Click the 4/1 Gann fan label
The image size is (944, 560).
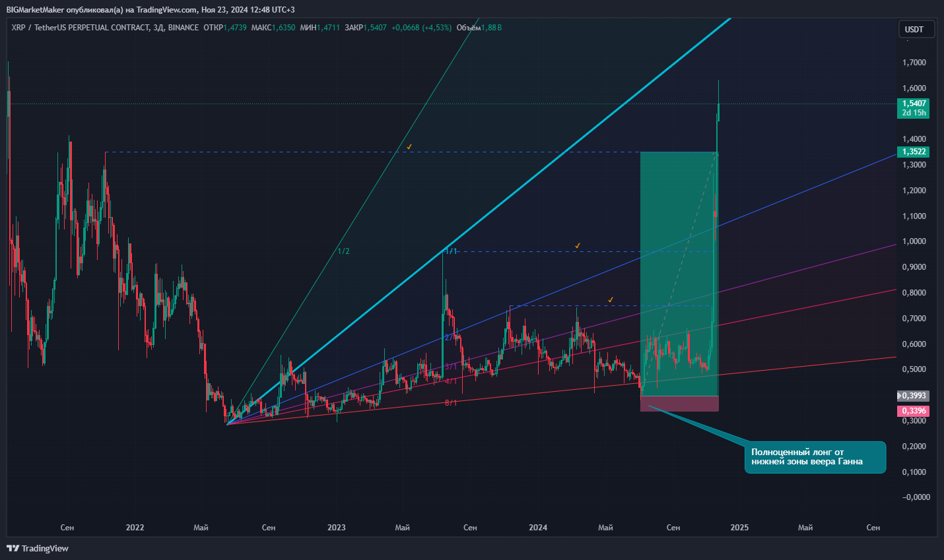[x=451, y=381]
